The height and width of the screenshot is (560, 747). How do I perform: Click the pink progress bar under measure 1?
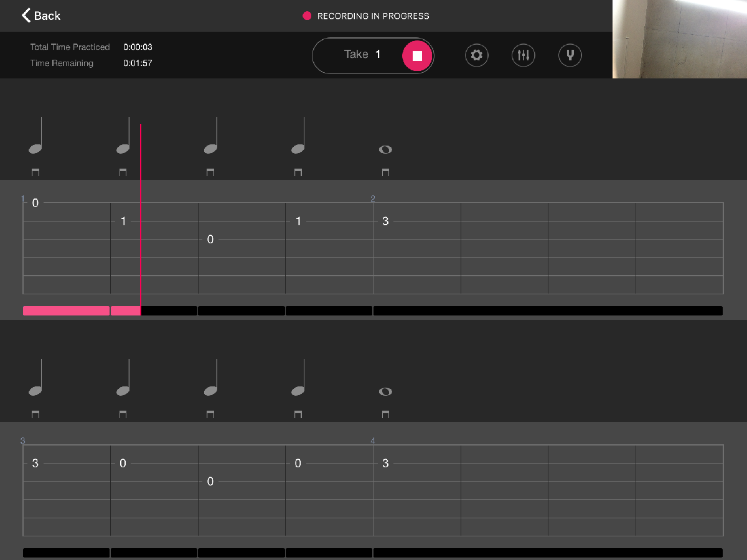[66, 310]
